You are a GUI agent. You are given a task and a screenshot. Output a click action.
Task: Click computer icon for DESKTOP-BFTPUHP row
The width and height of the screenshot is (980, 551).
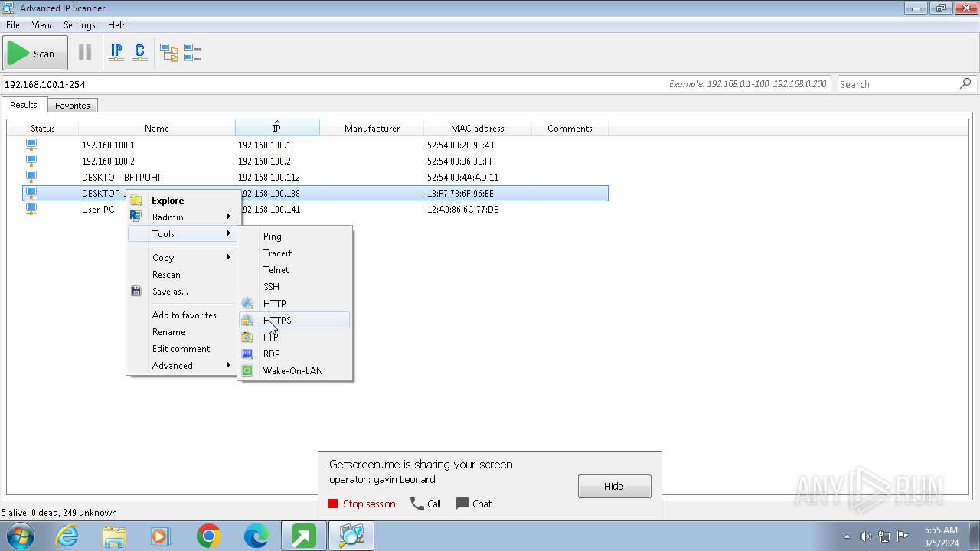31,177
